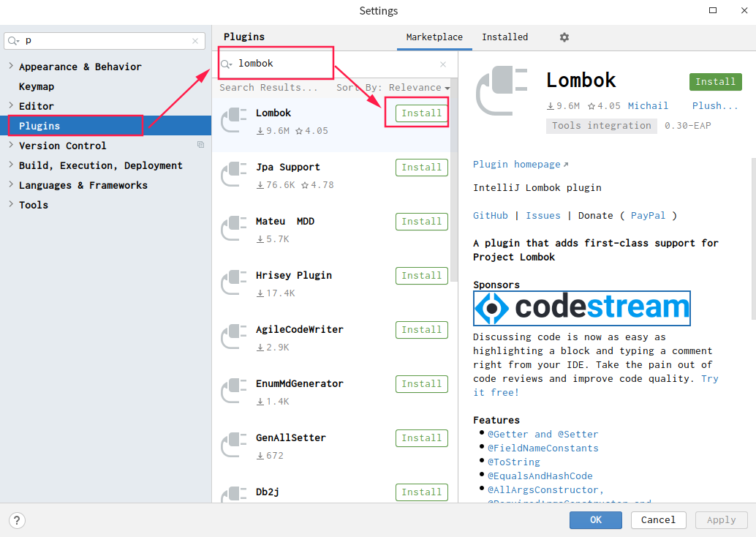The image size is (756, 537).
Task: Click the GenAllSetter plugin icon
Action: pyautogui.click(x=234, y=445)
